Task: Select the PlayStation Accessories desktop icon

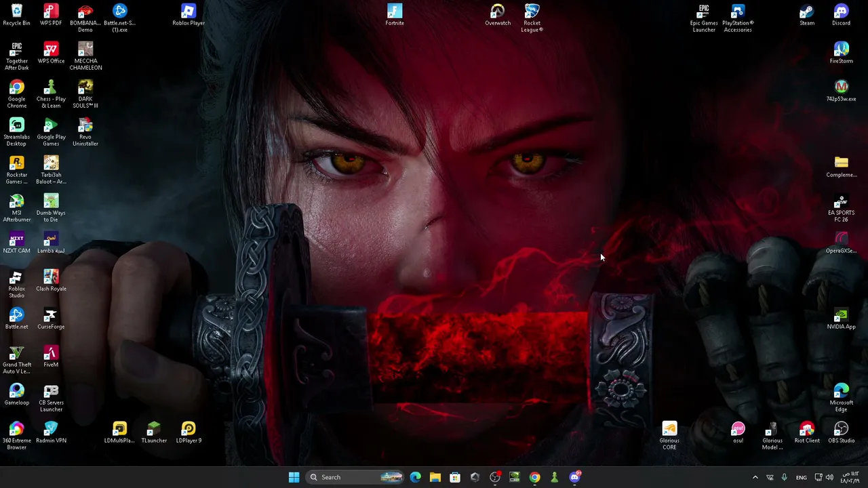Action: [x=738, y=18]
